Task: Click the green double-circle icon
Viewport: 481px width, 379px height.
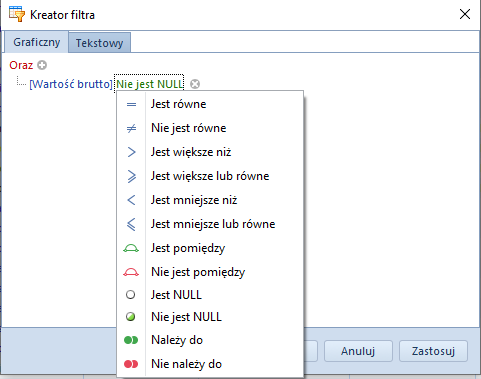Action: pos(131,340)
